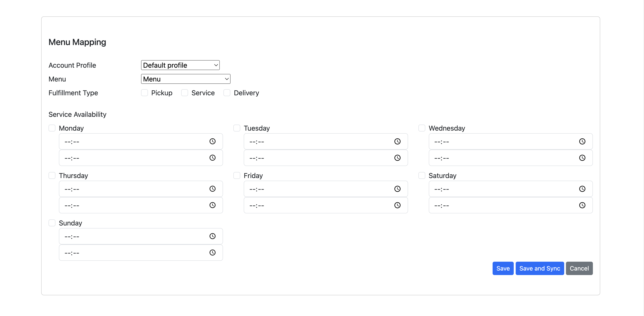Focus Monday start time field
The width and height of the screenshot is (644, 316).
[x=141, y=141]
